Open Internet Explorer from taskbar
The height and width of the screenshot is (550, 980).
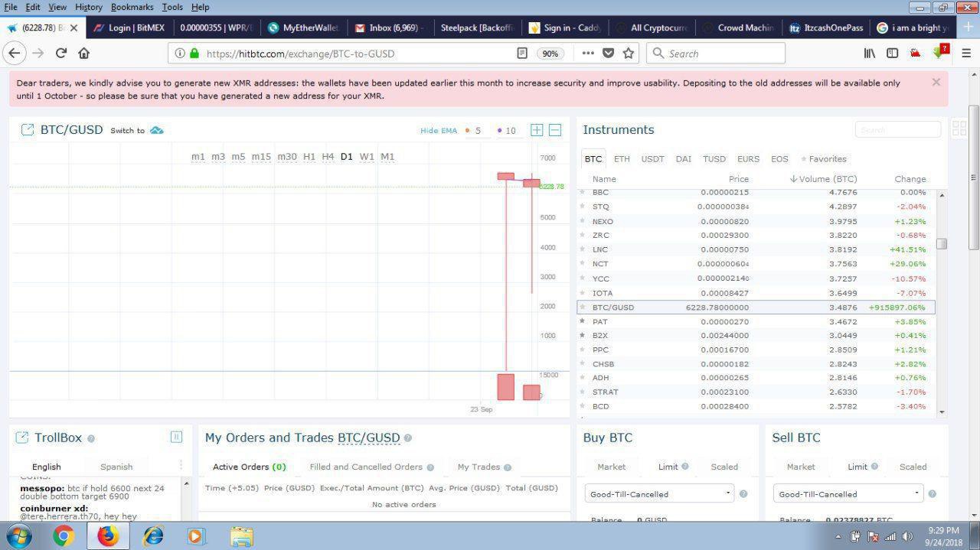pyautogui.click(x=153, y=536)
